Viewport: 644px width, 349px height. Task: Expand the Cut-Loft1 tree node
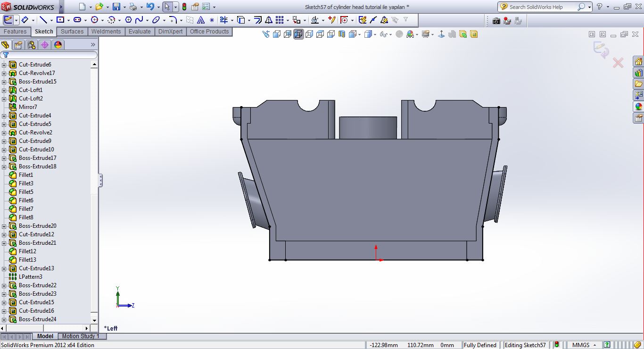4,90
